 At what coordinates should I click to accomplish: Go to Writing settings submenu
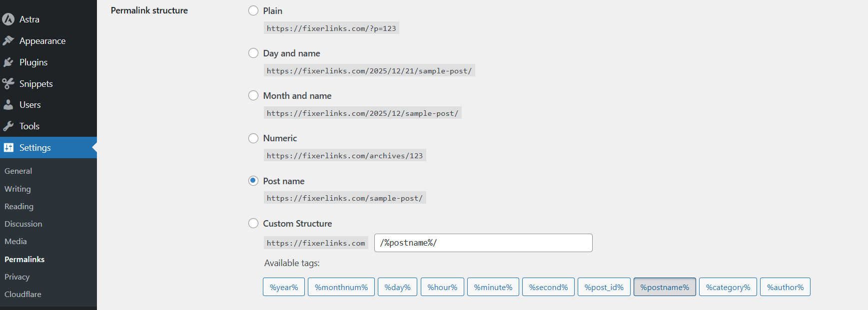(x=17, y=189)
